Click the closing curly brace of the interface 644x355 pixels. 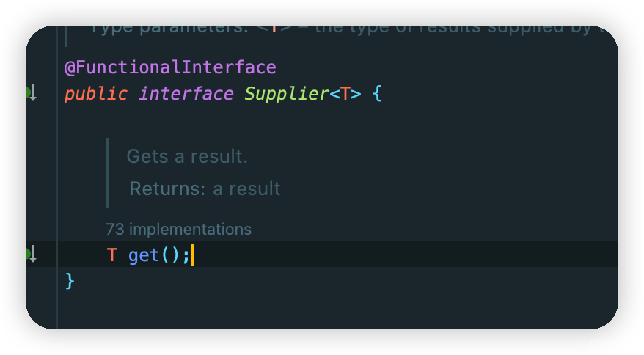coord(70,282)
